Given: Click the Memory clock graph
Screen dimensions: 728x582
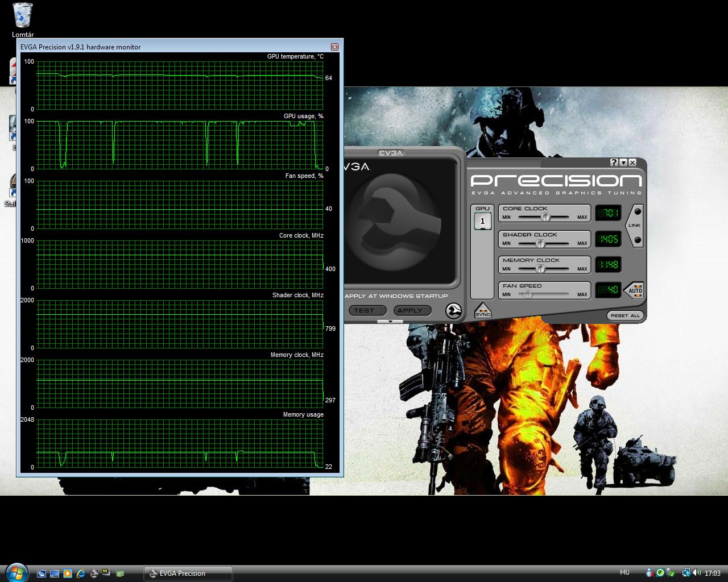Looking at the screenshot, I should point(180,384).
